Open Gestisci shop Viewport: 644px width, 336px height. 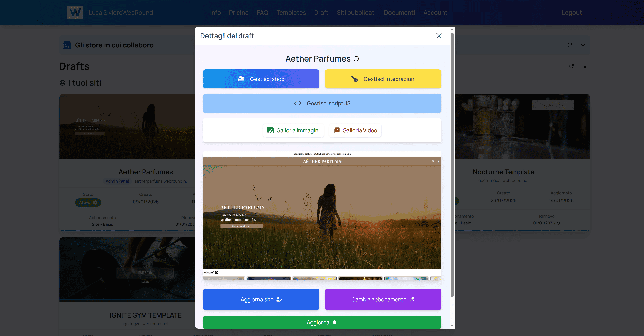click(261, 79)
